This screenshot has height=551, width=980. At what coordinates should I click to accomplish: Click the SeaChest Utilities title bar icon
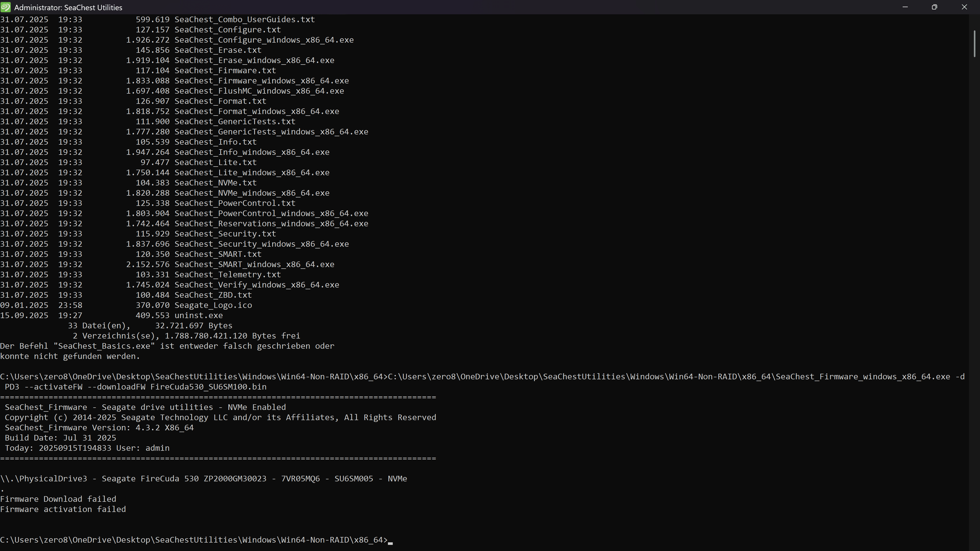(x=6, y=7)
